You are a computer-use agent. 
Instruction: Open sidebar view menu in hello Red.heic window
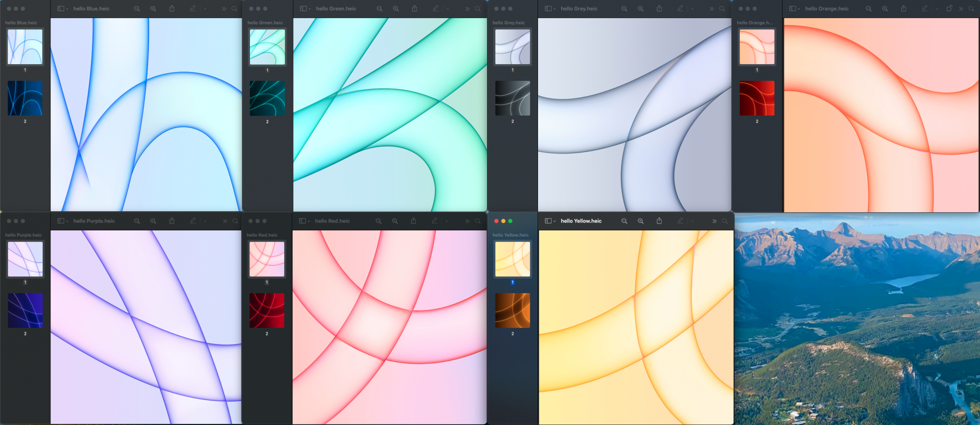(x=304, y=221)
